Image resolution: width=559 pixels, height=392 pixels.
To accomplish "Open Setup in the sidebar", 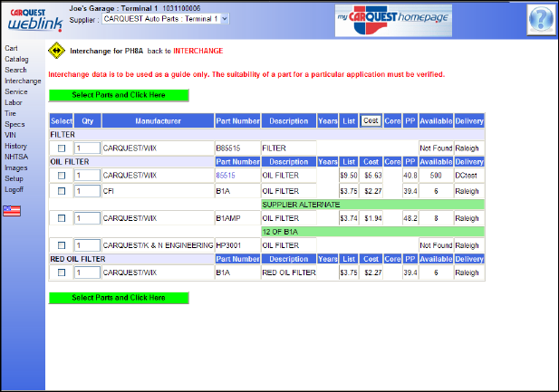I will pos(14,178).
